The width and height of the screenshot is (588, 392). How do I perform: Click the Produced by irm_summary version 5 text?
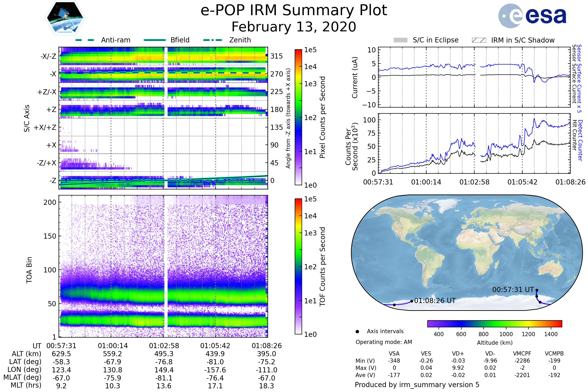point(417,385)
